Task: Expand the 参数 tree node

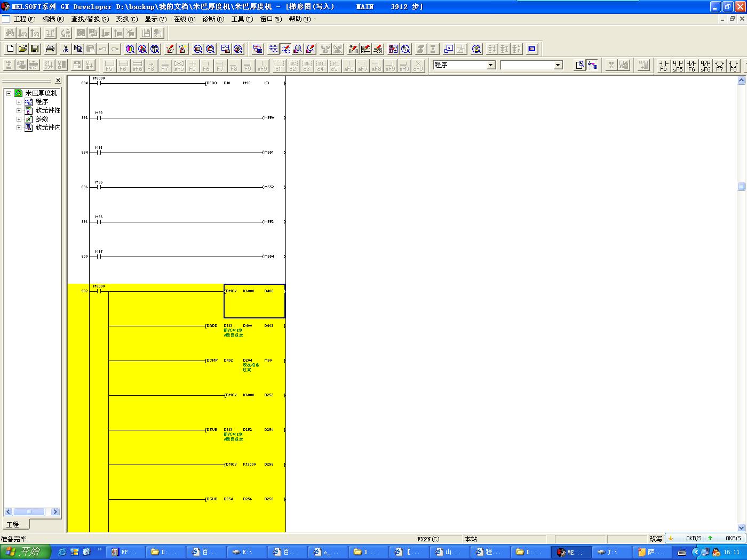Action: click(x=19, y=119)
